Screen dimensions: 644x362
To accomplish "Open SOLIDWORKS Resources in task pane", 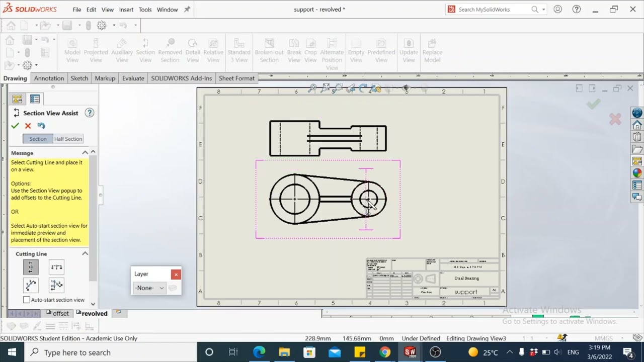I will [x=637, y=125].
